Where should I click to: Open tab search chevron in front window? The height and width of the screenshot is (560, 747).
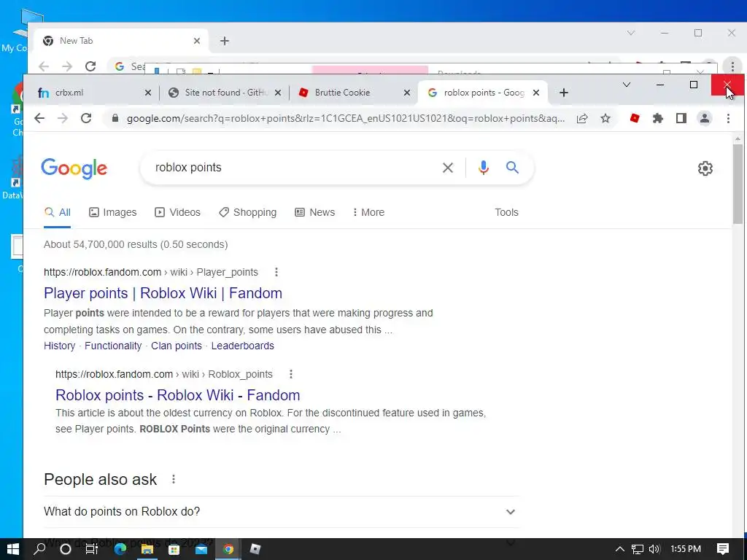[x=627, y=85]
